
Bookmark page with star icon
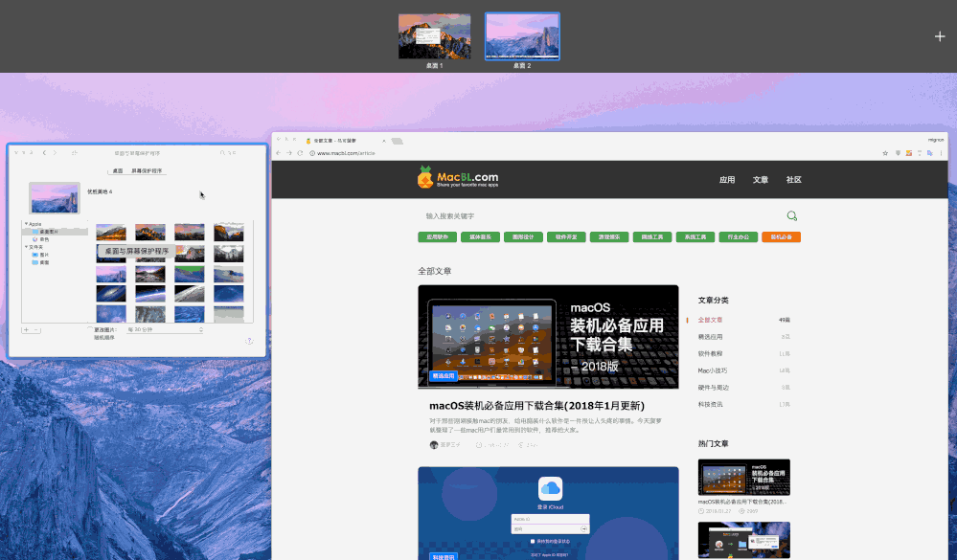point(885,153)
